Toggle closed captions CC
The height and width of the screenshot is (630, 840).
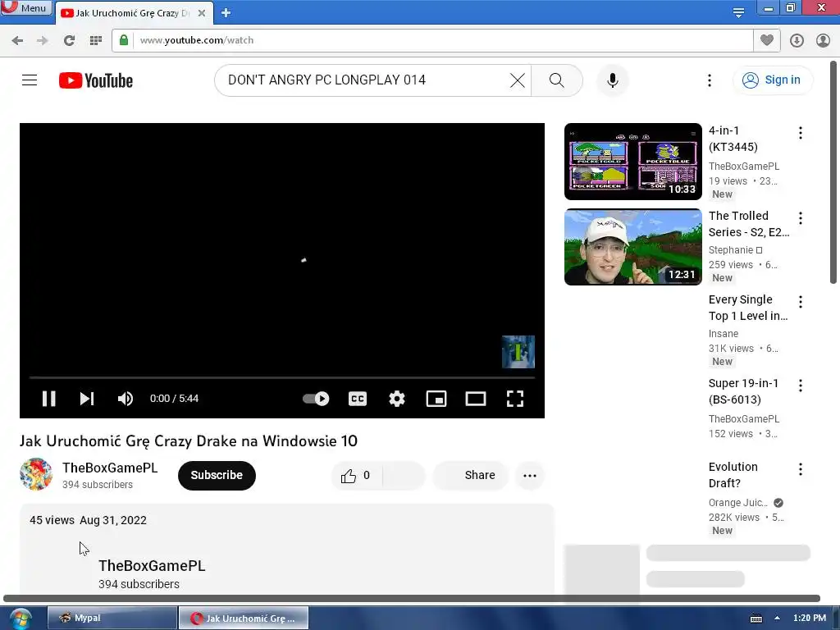point(358,399)
